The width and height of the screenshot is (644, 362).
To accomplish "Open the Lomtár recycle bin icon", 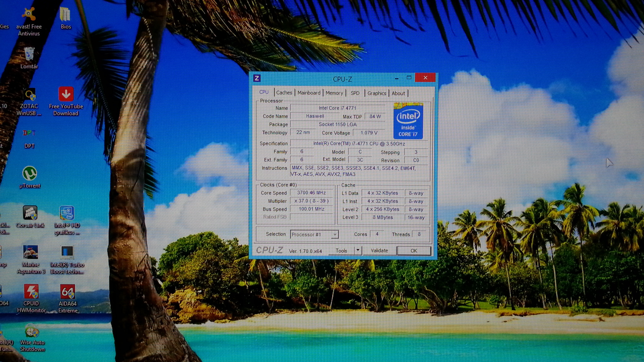I will click(x=29, y=58).
